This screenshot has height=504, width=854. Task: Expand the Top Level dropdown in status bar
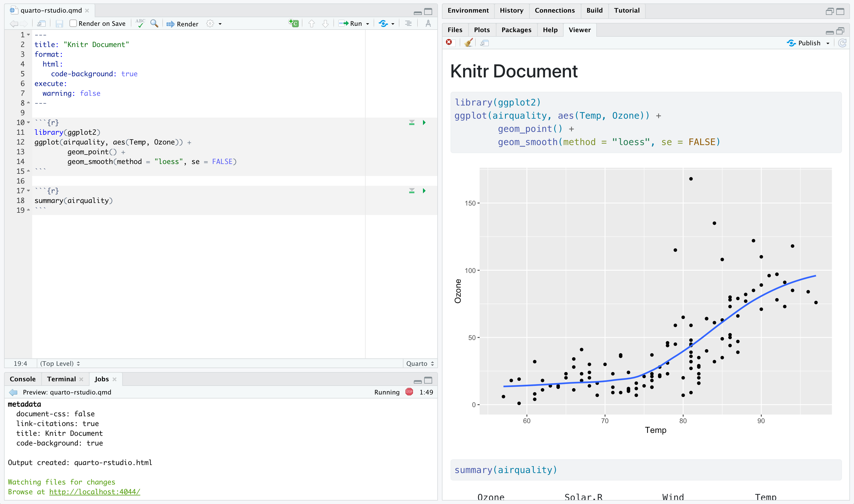click(59, 364)
